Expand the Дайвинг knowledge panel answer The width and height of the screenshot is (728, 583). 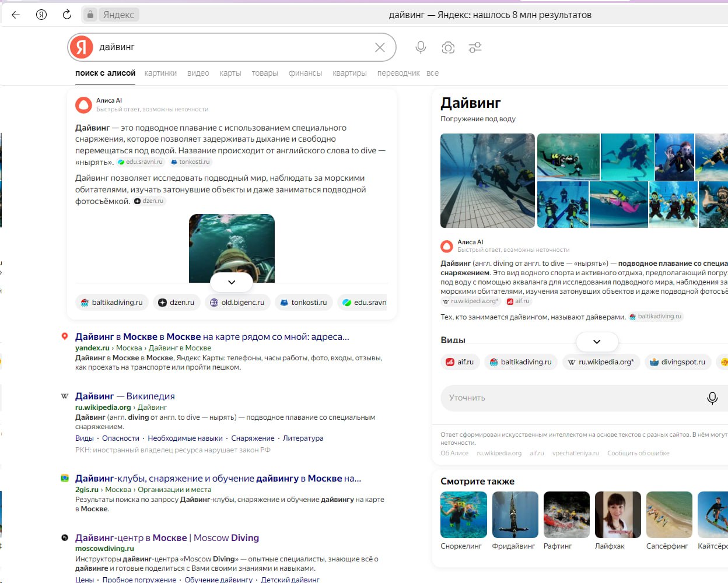(x=596, y=342)
